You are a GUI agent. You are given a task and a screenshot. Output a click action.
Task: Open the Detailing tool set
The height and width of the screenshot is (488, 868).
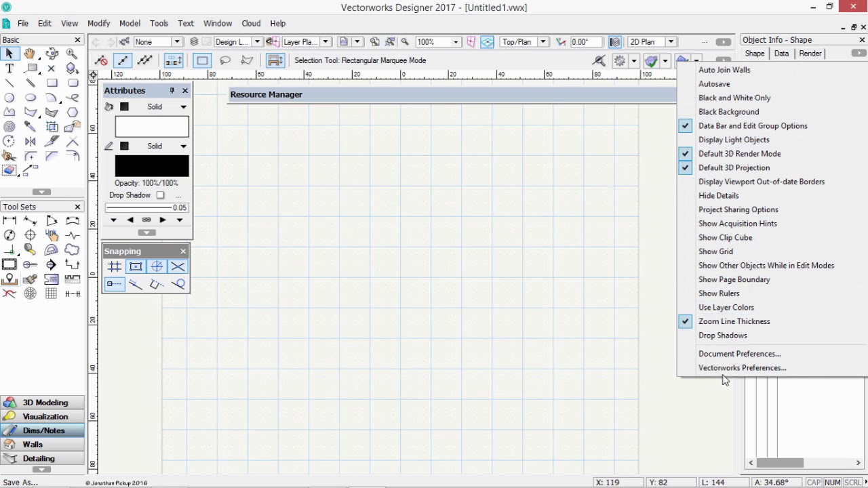(x=43, y=459)
